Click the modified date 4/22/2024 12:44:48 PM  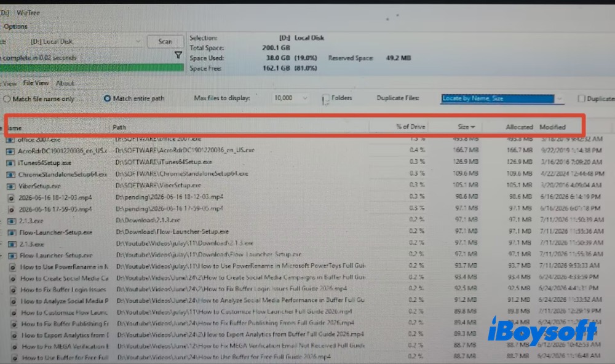click(572, 173)
